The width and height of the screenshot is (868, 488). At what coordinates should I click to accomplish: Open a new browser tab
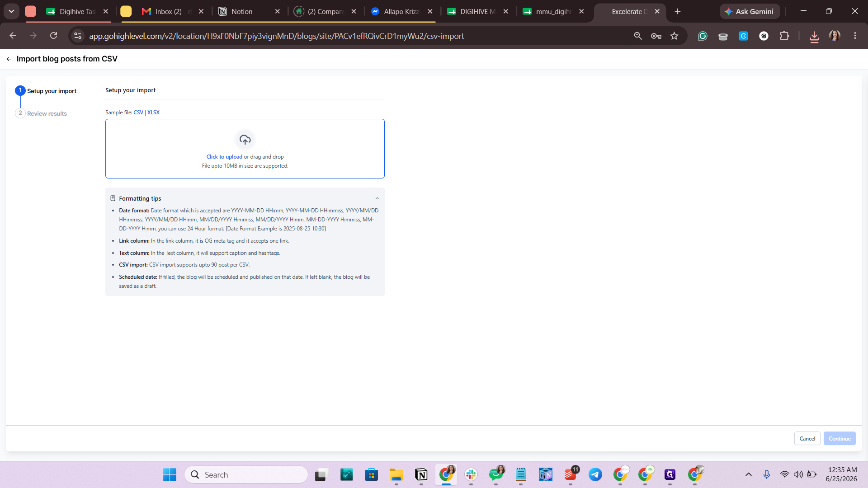coord(677,12)
